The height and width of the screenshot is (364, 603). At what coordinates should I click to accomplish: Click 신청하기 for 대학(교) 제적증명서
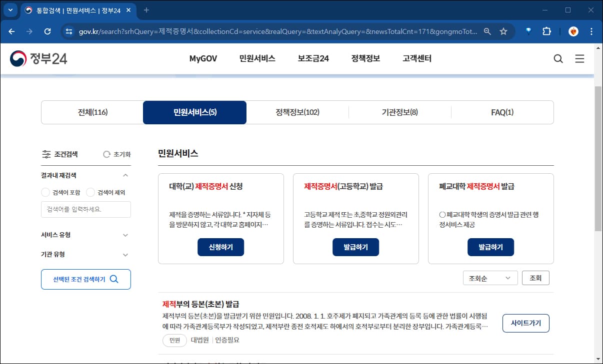pyautogui.click(x=220, y=247)
